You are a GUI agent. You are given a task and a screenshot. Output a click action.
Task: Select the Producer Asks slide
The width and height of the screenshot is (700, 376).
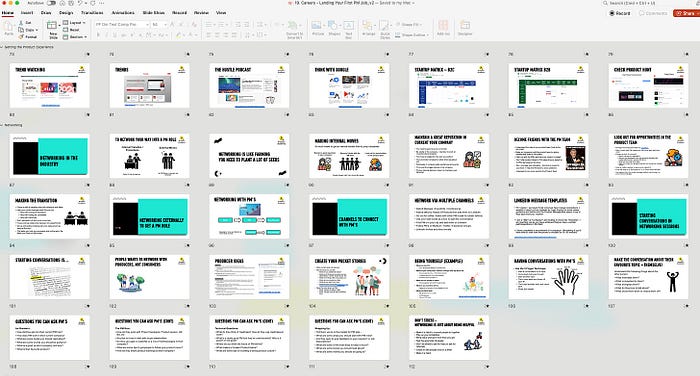click(249, 277)
